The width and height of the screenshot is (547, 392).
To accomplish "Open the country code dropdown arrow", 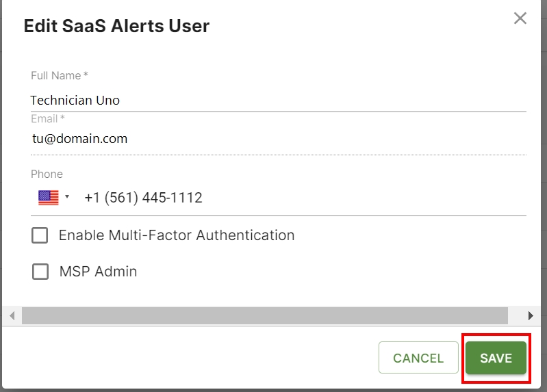I will tap(67, 198).
